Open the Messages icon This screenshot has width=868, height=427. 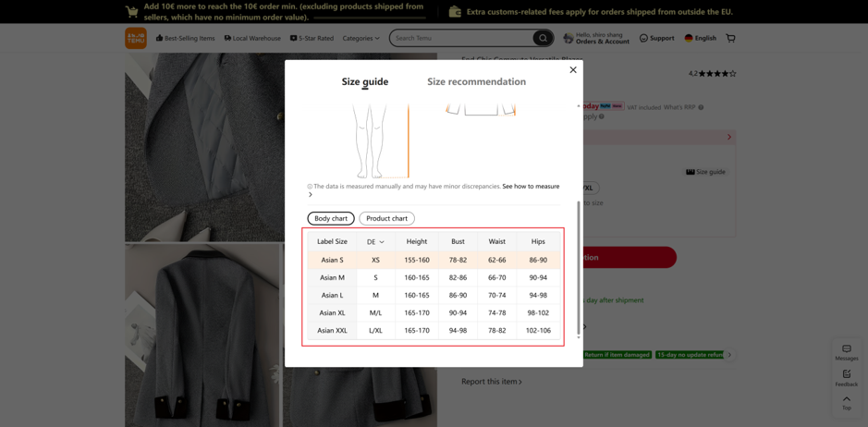[x=847, y=352]
